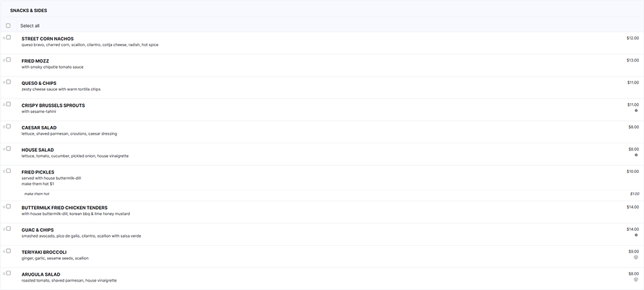Click the vegetarian icon under Teriyaki Broccoli price
This screenshot has height=290, width=644.
(636, 258)
